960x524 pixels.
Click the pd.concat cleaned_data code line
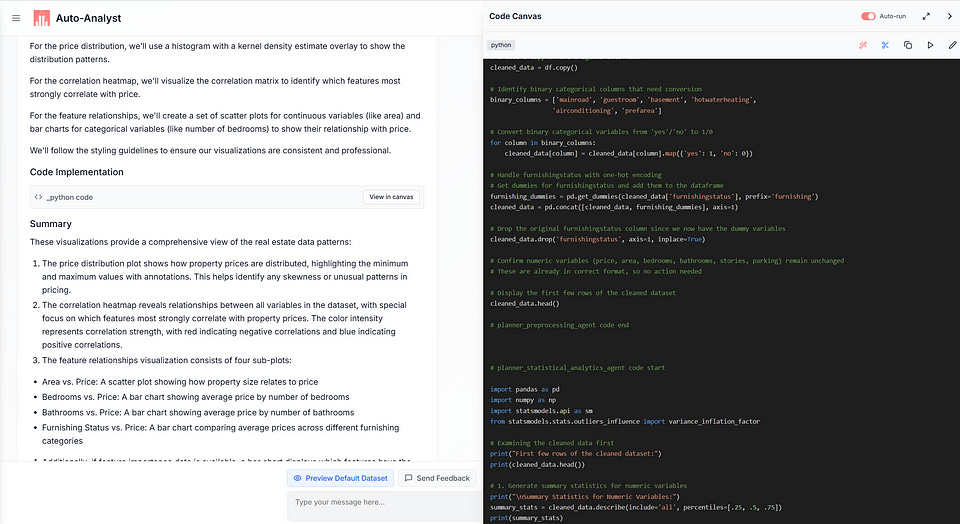[614, 207]
